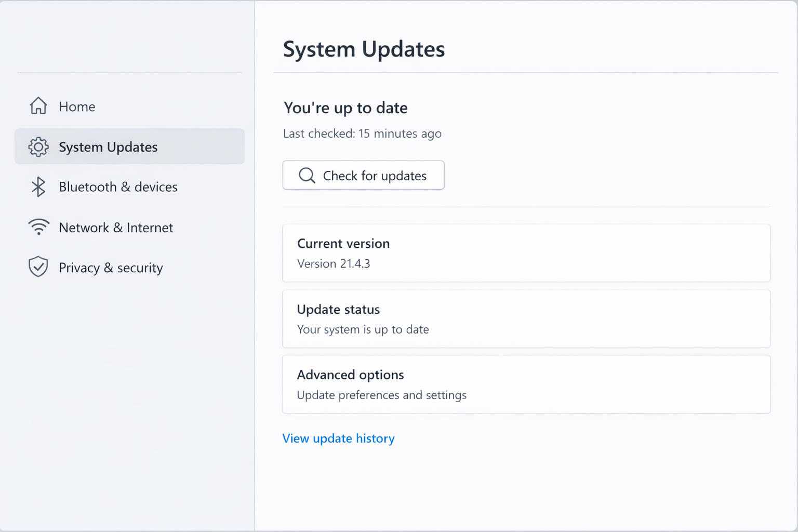Click the System Updates page heading
798x532 pixels.
tap(364, 49)
